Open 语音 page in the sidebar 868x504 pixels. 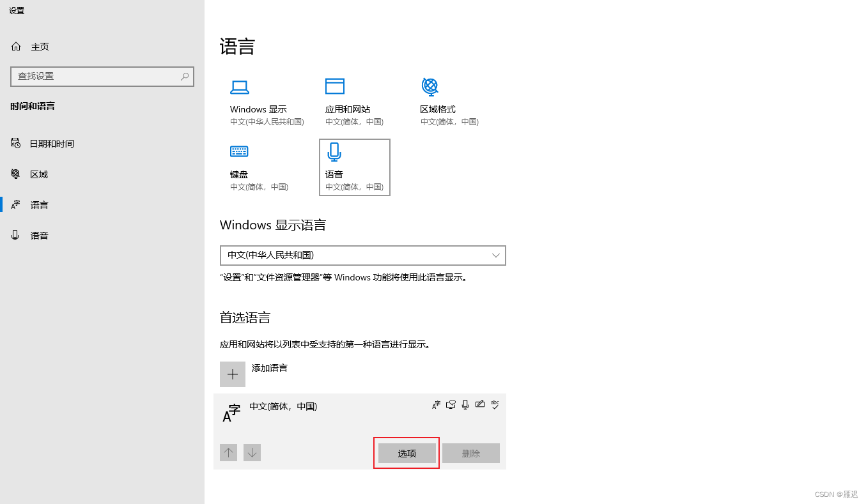(102, 236)
